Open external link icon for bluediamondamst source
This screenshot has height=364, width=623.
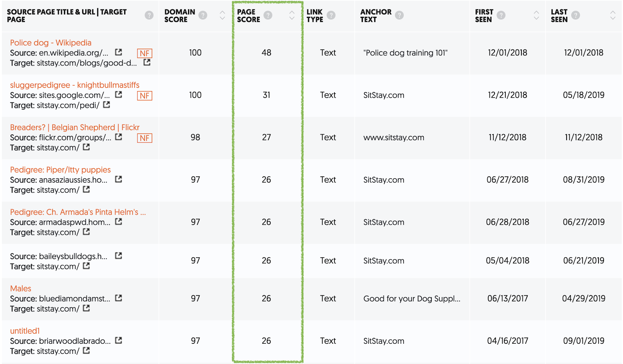118,298
